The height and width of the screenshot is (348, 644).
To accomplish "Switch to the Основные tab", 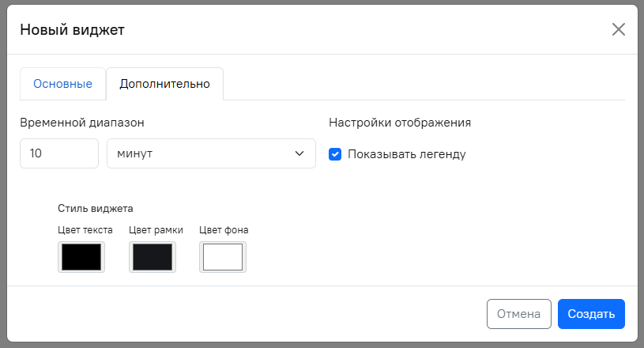I will click(x=62, y=84).
